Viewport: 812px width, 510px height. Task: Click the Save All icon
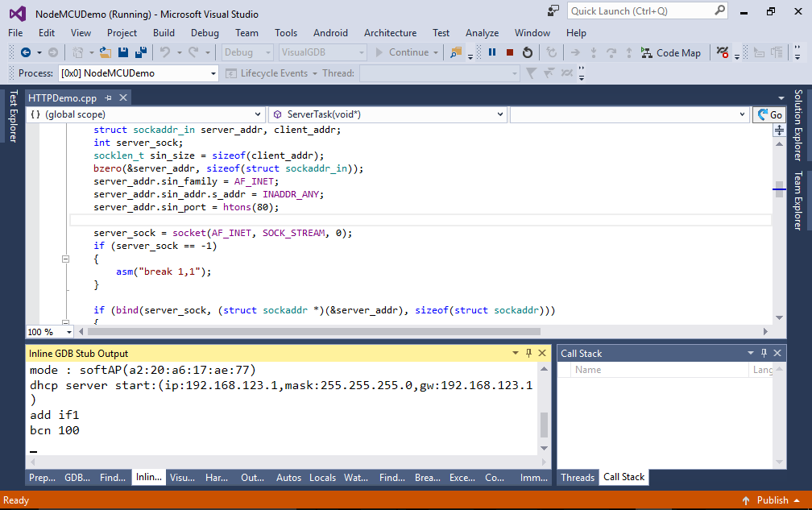pyautogui.click(x=140, y=52)
